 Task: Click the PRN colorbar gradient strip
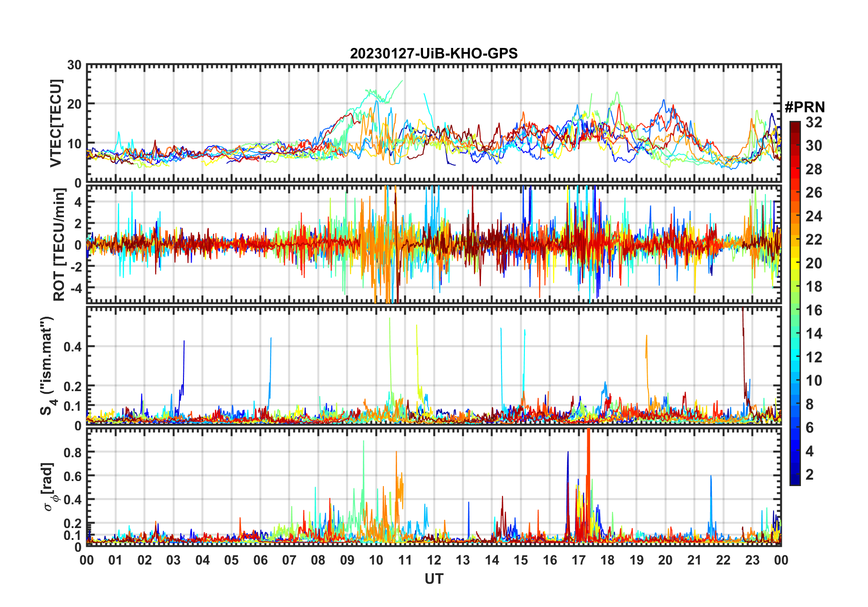coord(795,303)
